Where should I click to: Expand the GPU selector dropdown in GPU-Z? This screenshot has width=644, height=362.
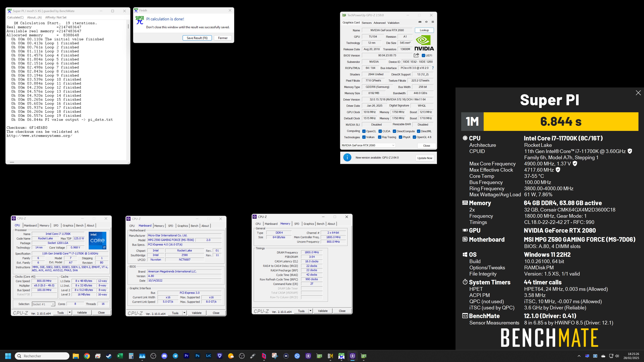pyautogui.click(x=368, y=145)
